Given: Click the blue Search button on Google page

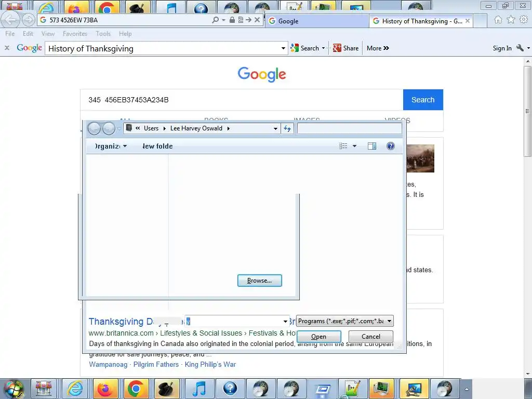Looking at the screenshot, I should pyautogui.click(x=423, y=100).
